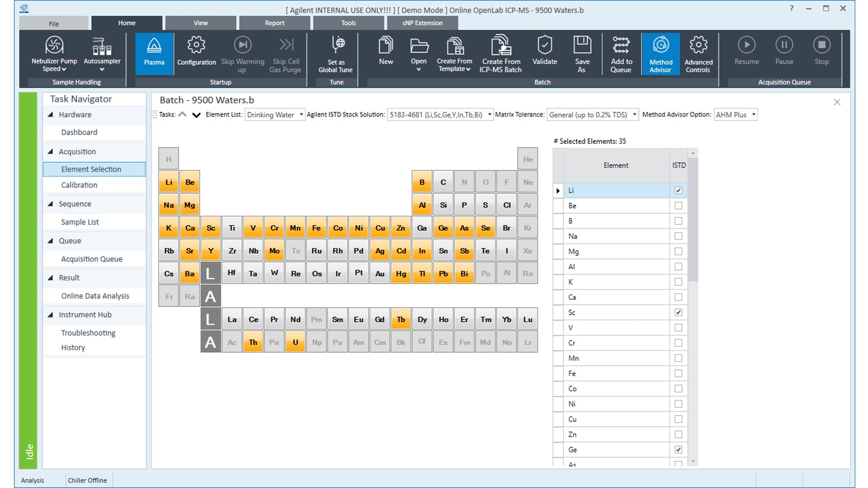
Task: Open Method Advisor Option AHM Plus dropdown
Action: click(736, 115)
